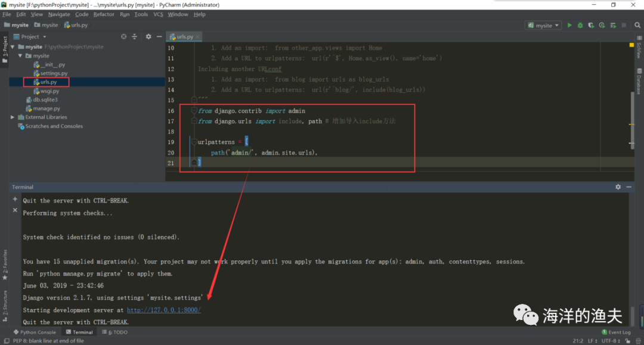Open Terminal panel settings gear
The image size is (644, 345).
click(618, 187)
